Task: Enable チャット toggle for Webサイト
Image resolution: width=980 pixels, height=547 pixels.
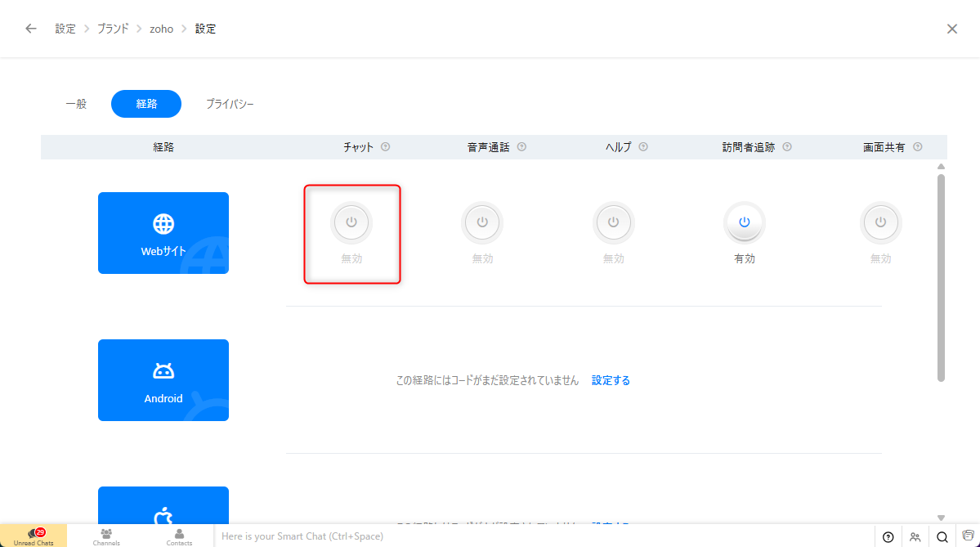Action: (351, 222)
